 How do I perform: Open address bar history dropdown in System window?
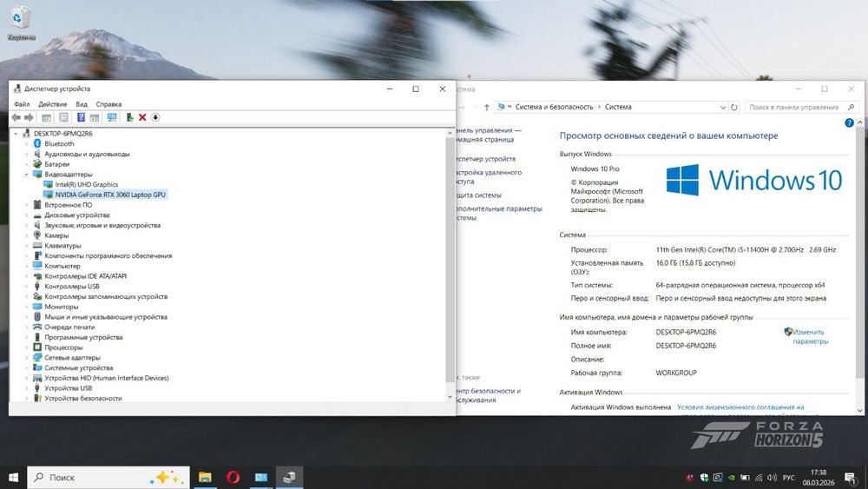[x=723, y=108]
